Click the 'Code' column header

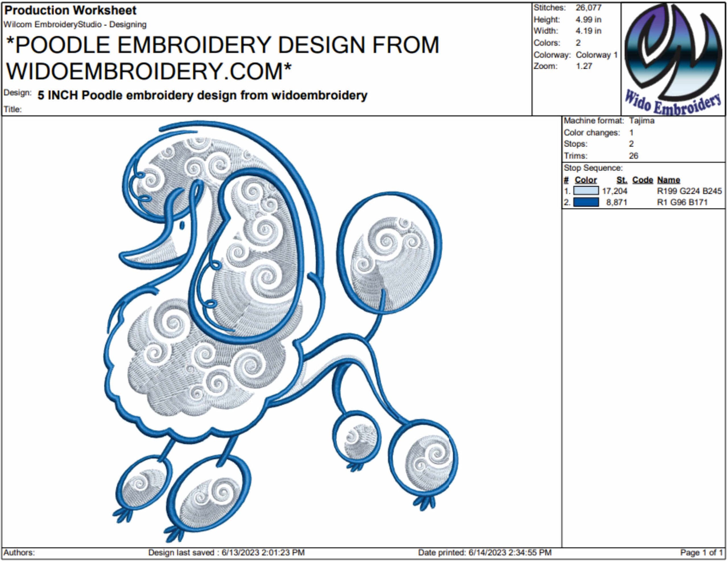coord(643,180)
